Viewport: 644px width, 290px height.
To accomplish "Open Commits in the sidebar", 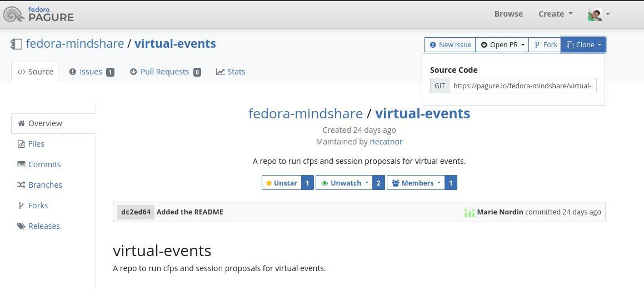I will (44, 164).
